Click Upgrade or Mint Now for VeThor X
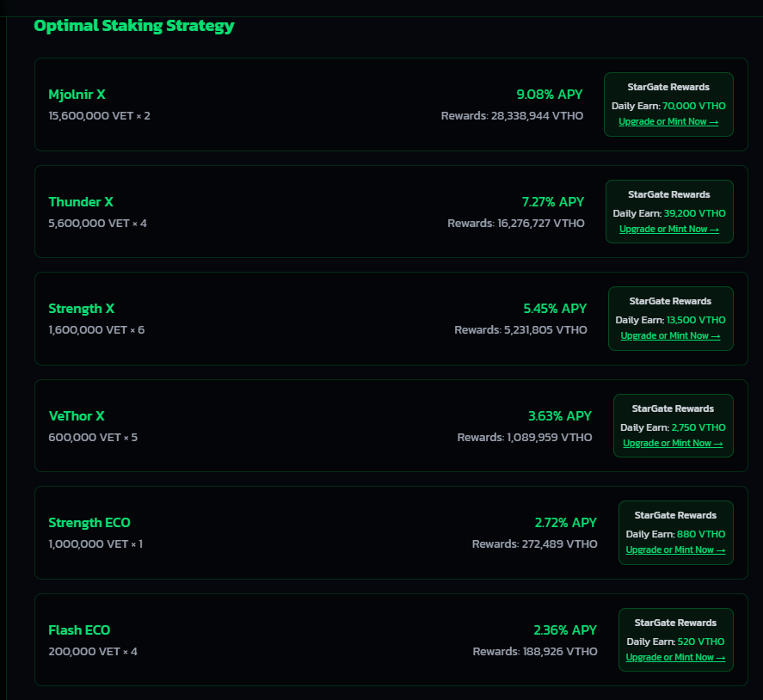 [x=674, y=443]
